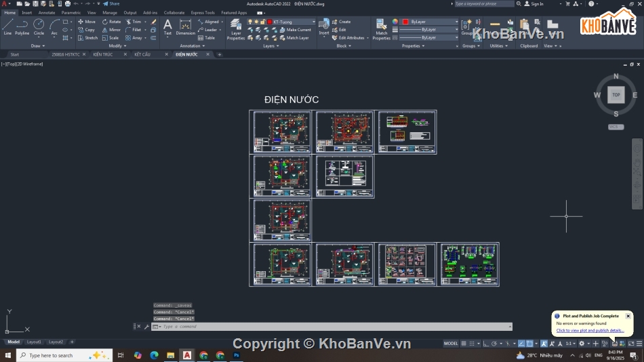Open the KT-Tuong layer dropdown
Viewport: 644px width, 362px height.
pos(294,22)
